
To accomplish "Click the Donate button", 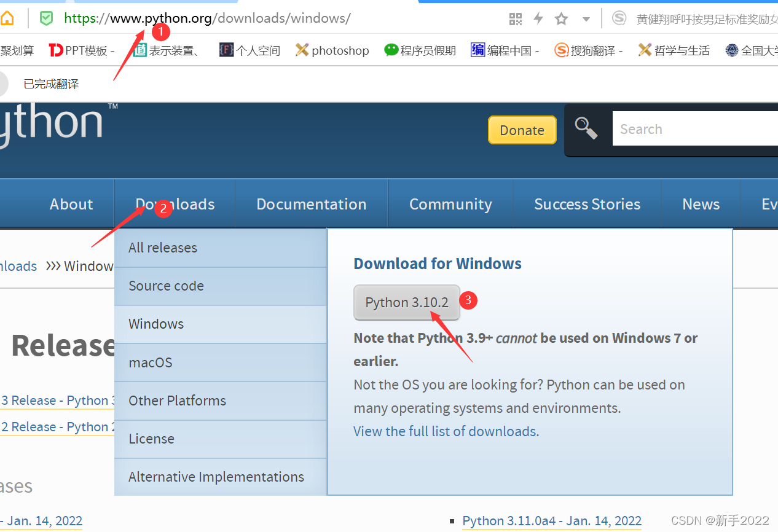I will tap(522, 130).
